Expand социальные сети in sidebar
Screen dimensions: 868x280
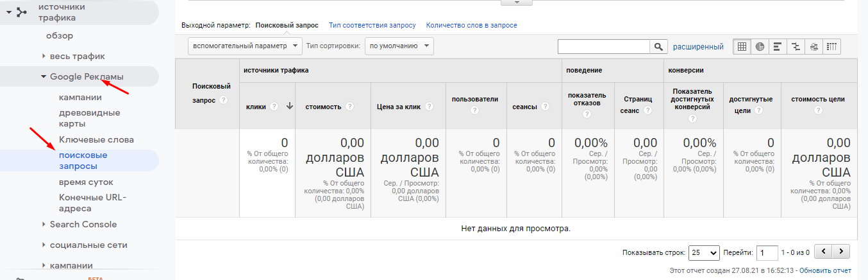pyautogui.click(x=44, y=245)
